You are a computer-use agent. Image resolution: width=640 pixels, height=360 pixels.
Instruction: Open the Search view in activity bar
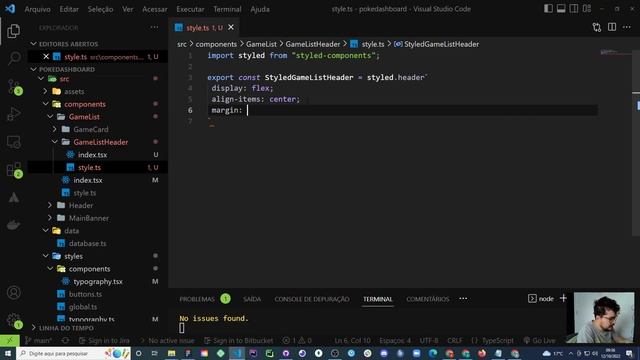click(13, 58)
